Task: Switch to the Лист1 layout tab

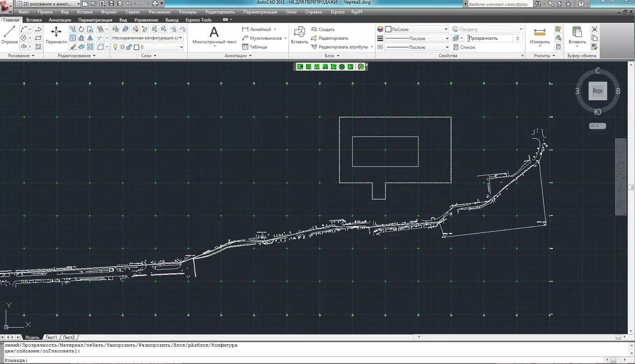Action: pyautogui.click(x=52, y=337)
